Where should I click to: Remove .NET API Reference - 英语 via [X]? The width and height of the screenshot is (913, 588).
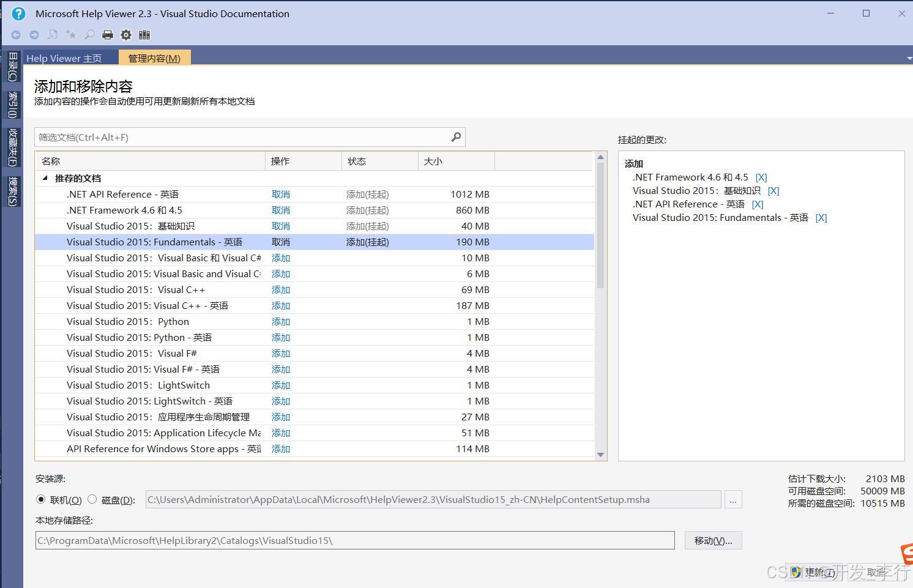tap(758, 204)
